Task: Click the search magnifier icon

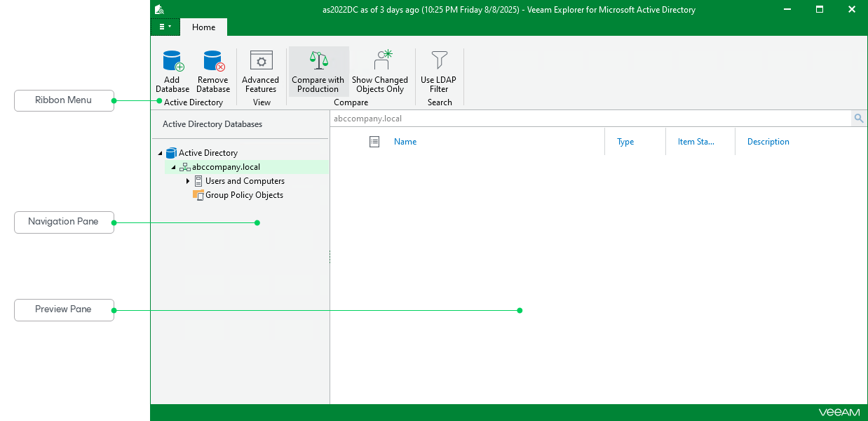Action: pyautogui.click(x=858, y=118)
